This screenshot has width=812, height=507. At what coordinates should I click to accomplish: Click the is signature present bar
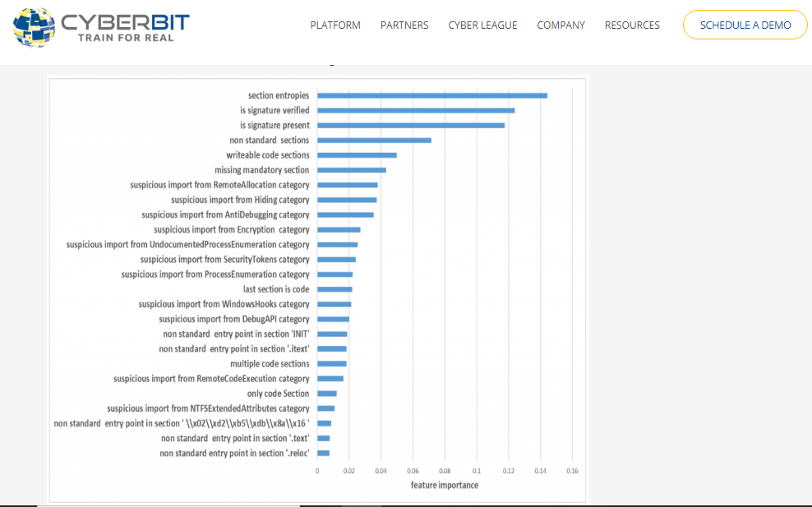click(x=411, y=126)
